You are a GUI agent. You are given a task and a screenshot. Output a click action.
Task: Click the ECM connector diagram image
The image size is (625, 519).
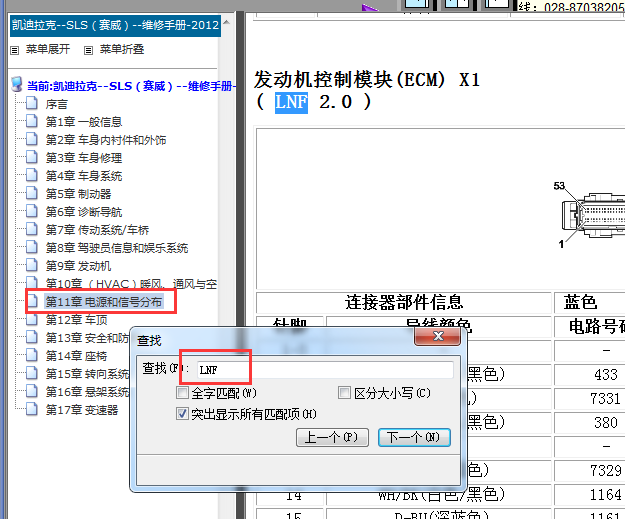(x=594, y=215)
